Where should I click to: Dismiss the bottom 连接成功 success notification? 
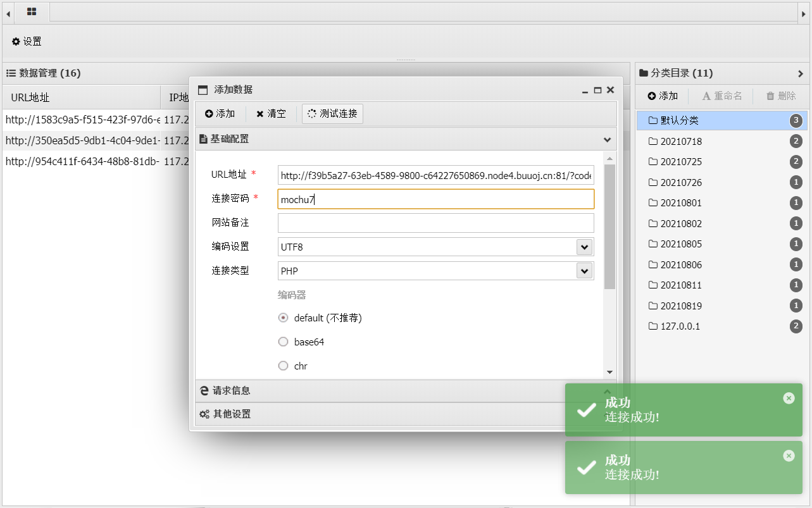click(788, 455)
